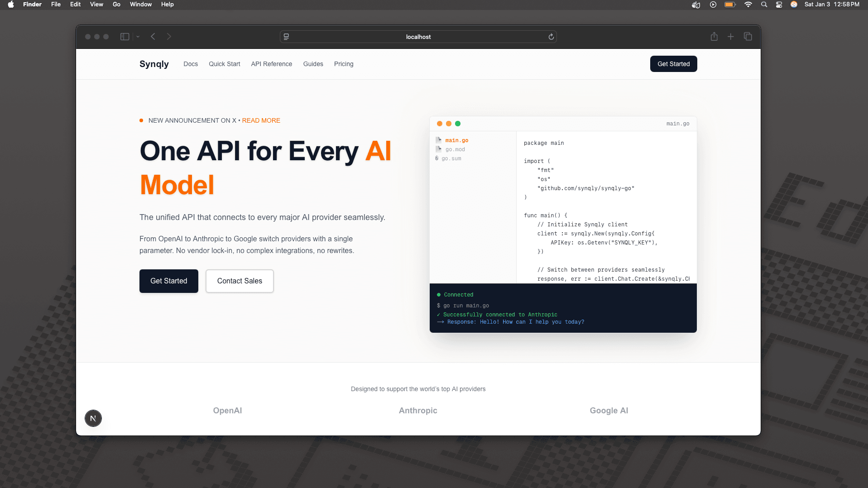Open the Quick Start nav link
868x488 pixels.
225,64
